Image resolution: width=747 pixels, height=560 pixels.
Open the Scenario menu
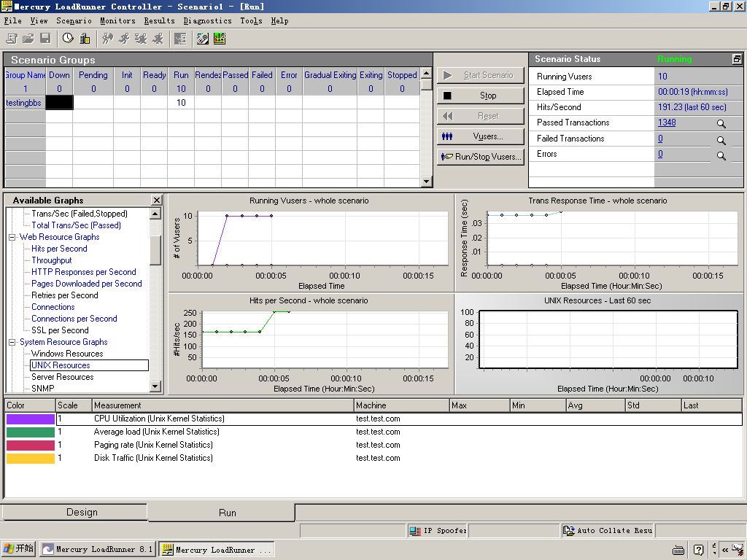pos(74,21)
